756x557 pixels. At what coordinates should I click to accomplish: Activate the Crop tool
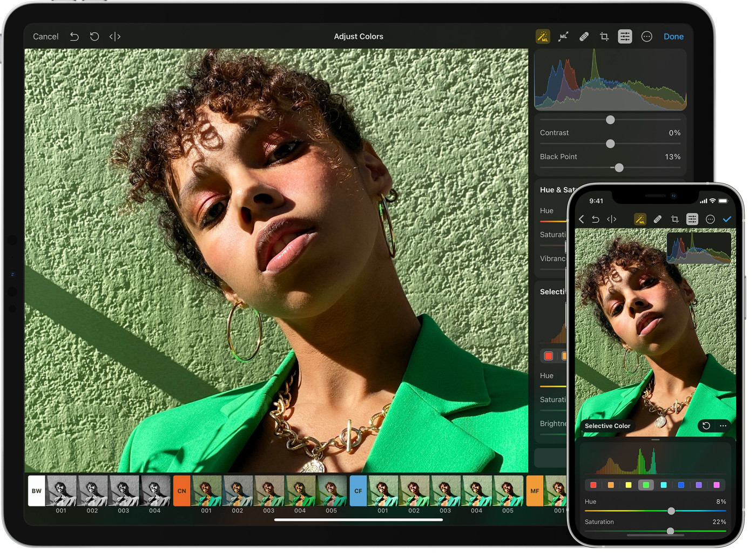(x=604, y=36)
